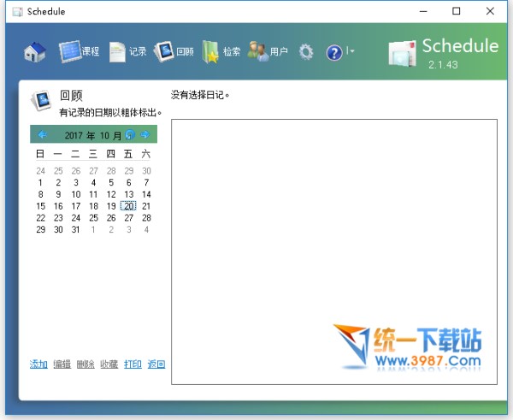Open the 课程 (Courses) section

click(80, 52)
